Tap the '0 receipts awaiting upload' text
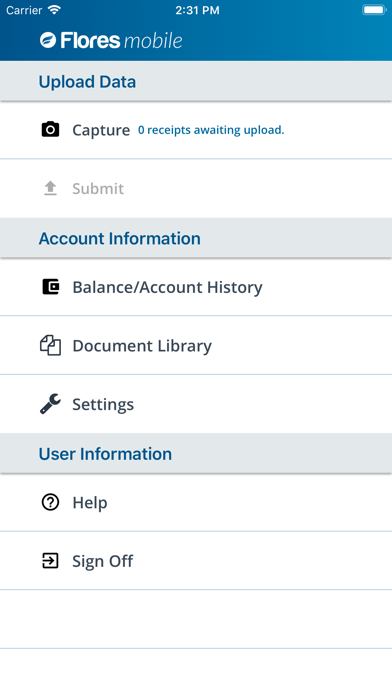This screenshot has height=696, width=392. pyautogui.click(x=211, y=130)
